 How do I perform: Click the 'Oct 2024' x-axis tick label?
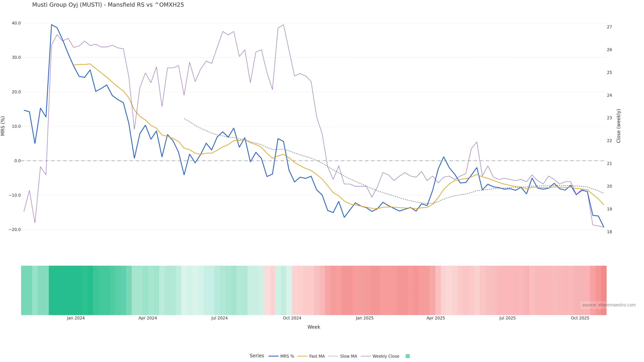292,318
